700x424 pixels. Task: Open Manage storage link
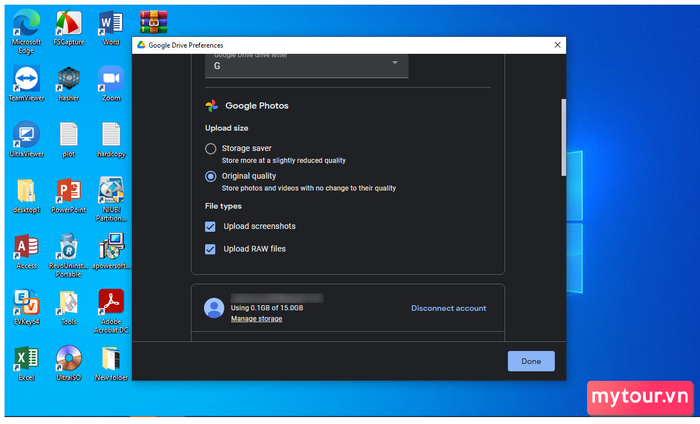tap(256, 319)
